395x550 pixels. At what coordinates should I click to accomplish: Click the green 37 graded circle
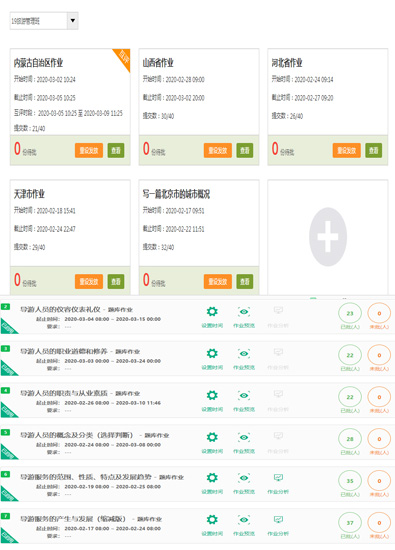[x=350, y=523]
